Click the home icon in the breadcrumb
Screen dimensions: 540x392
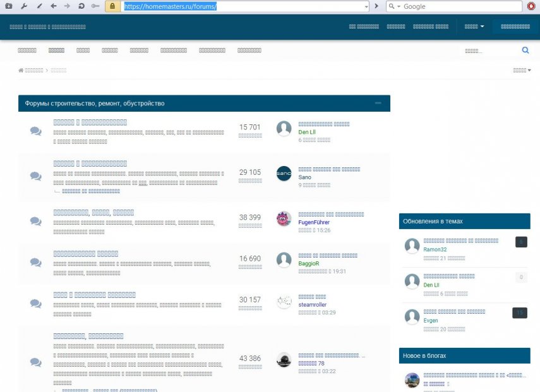click(21, 70)
